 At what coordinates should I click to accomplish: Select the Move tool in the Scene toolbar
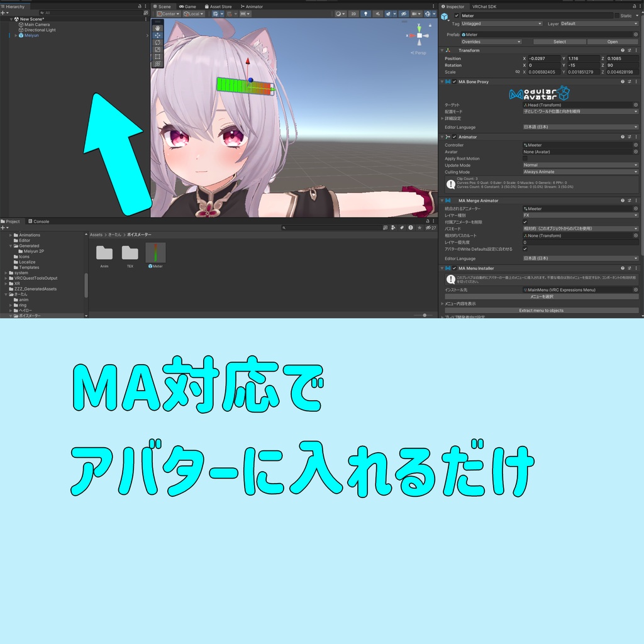pos(157,35)
